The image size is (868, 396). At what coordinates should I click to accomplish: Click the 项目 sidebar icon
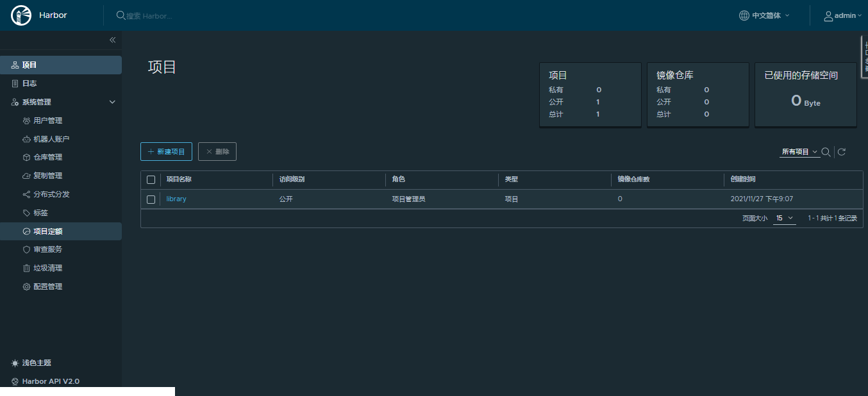(15, 65)
